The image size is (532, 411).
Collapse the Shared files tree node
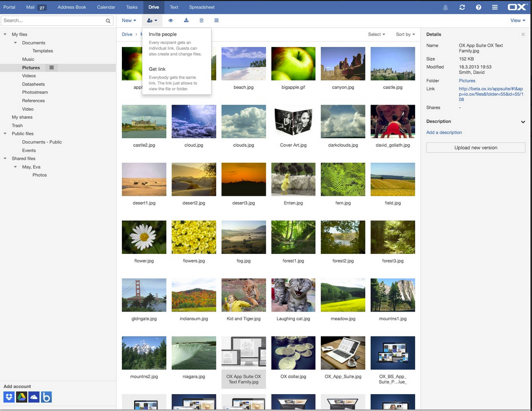tap(5, 159)
